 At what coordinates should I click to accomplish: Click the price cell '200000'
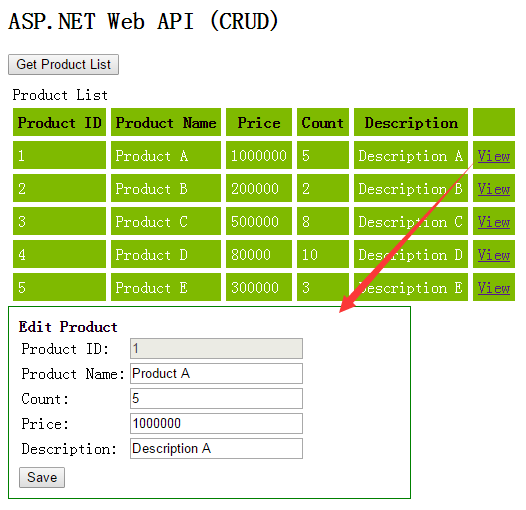pyautogui.click(x=259, y=188)
